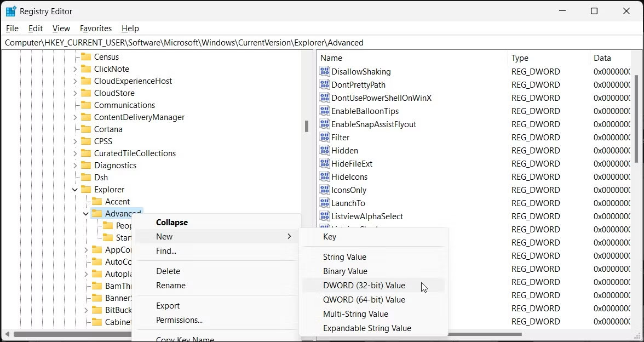
Task: Expand the ContentDeliveryManager tree node
Action: click(74, 117)
